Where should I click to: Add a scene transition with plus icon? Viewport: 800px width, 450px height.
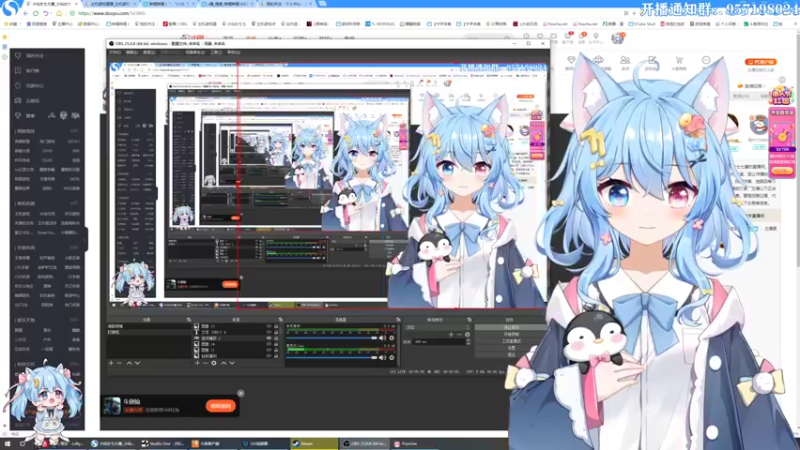(x=451, y=335)
